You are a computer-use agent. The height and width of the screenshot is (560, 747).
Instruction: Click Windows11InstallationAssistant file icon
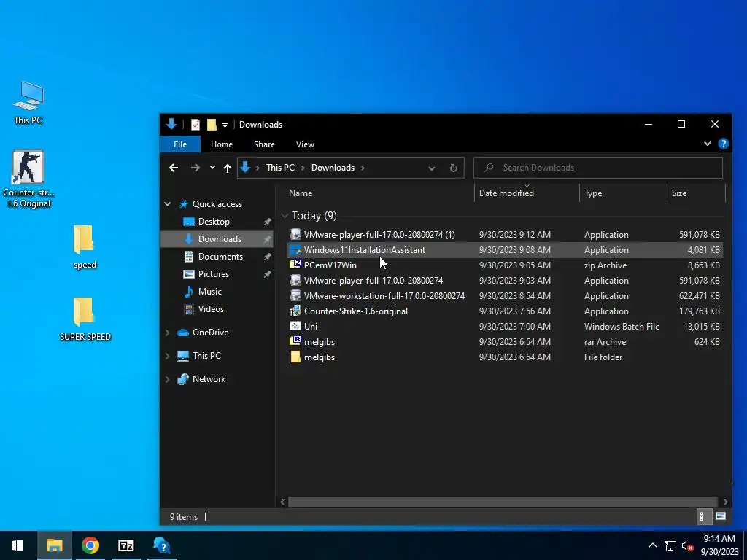(x=295, y=249)
